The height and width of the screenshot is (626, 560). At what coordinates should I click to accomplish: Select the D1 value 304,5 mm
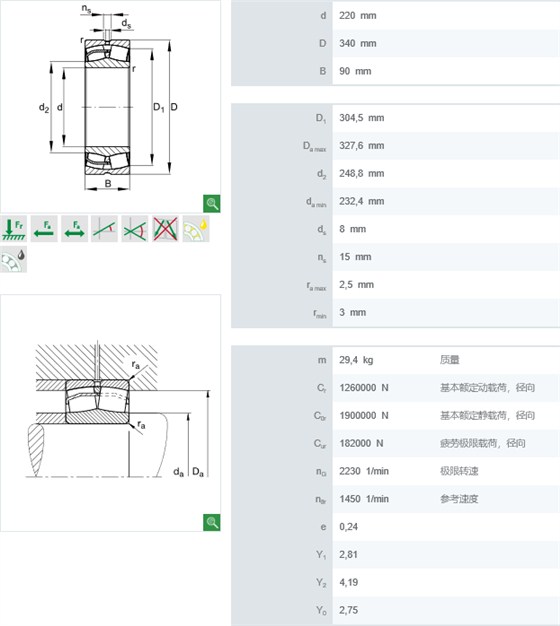(x=362, y=118)
